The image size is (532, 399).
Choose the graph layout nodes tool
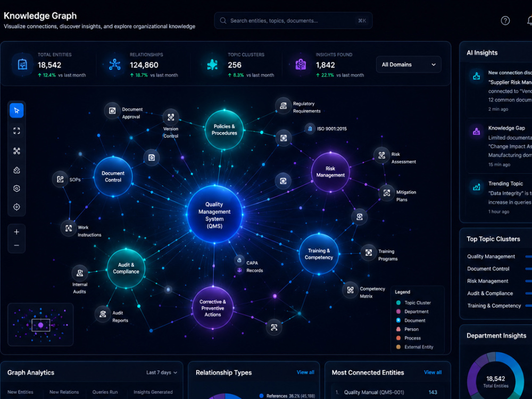point(16,151)
